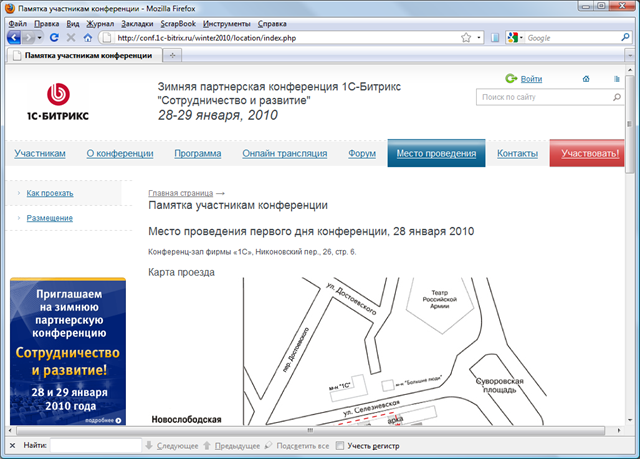Viewport: 640px width, 459px height.
Task: Click the horizontal scrollbar thumb
Action: 311,430
